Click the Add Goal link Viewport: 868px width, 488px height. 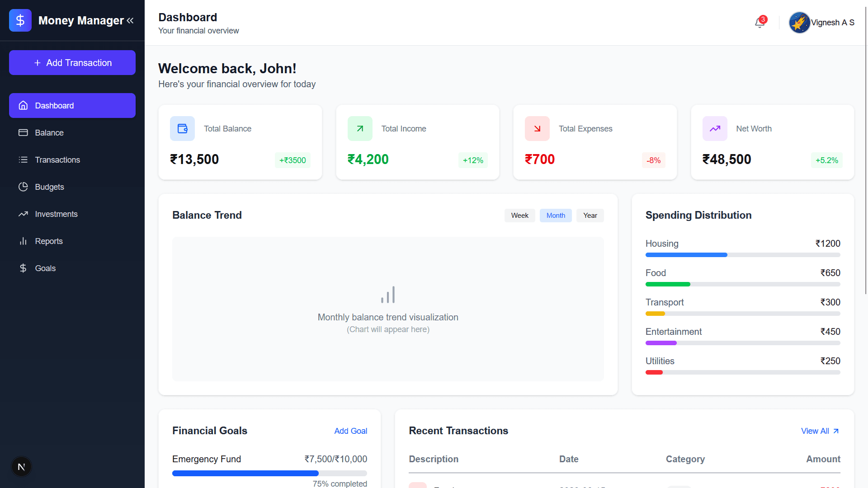[351, 431]
